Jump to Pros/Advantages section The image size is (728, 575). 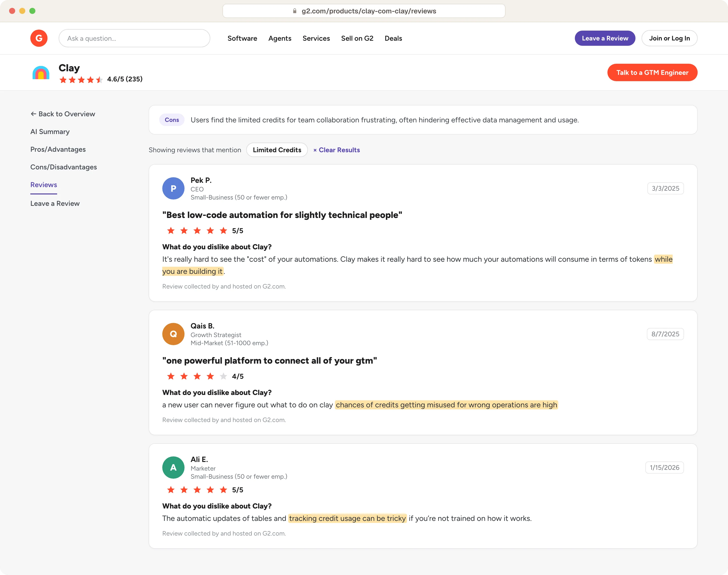click(58, 149)
